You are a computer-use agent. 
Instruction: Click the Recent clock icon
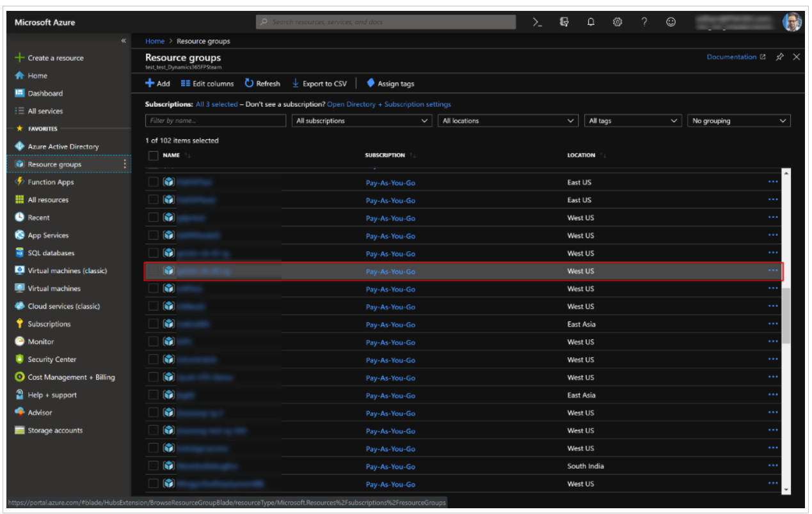coord(19,217)
